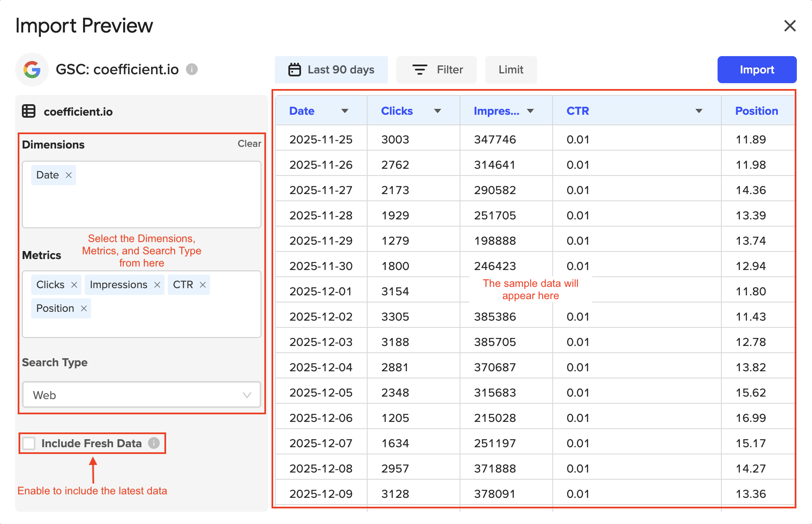Enable the Include Fresh Data checkbox
The width and height of the screenshot is (812, 524).
click(29, 443)
